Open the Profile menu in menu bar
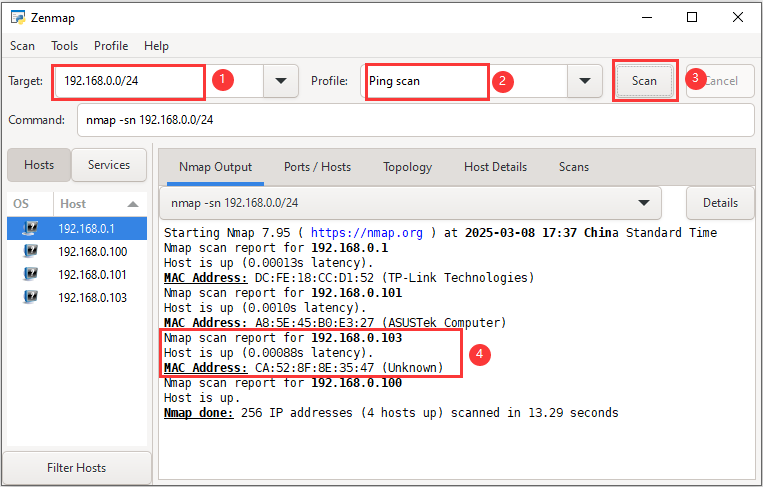Viewport: 763px width, 487px height. 111,46
